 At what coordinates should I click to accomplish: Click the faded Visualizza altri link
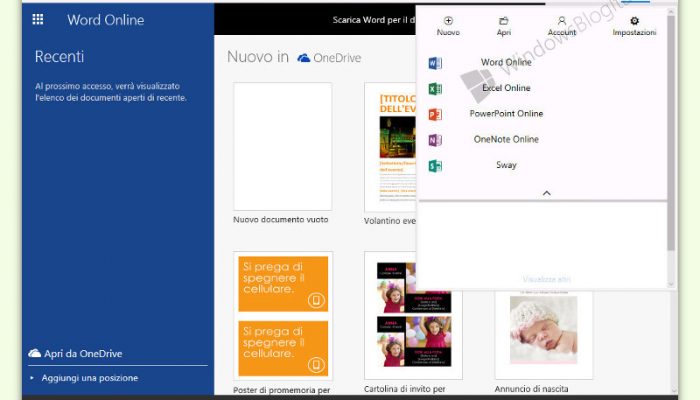coord(546,279)
